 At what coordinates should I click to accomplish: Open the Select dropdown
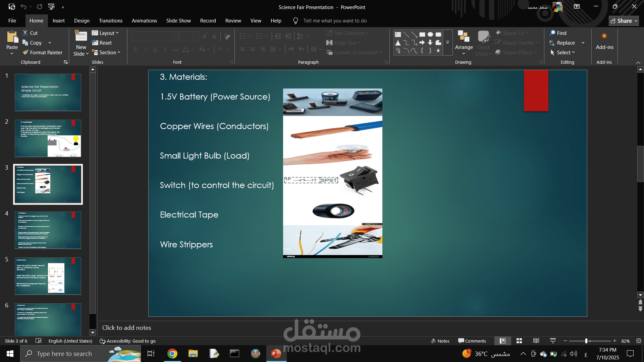(562, 52)
